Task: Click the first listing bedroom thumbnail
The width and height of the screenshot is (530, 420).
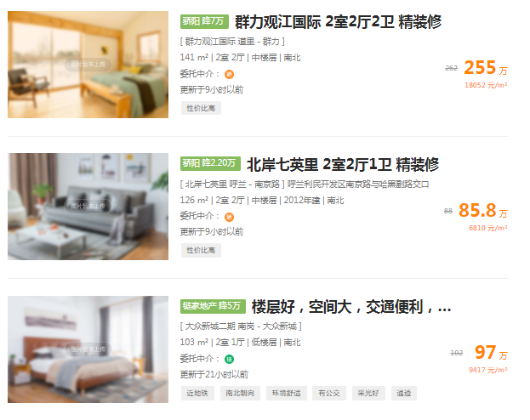Action: tap(88, 65)
